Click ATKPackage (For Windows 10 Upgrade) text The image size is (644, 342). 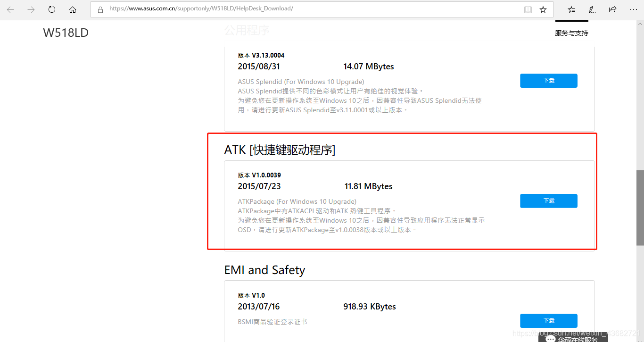[297, 201]
